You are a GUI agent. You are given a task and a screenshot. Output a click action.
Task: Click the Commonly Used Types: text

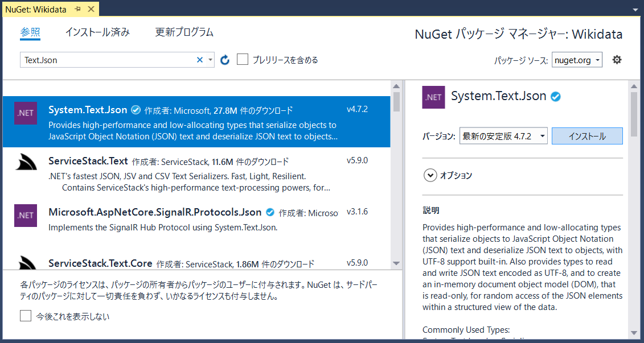(x=466, y=329)
